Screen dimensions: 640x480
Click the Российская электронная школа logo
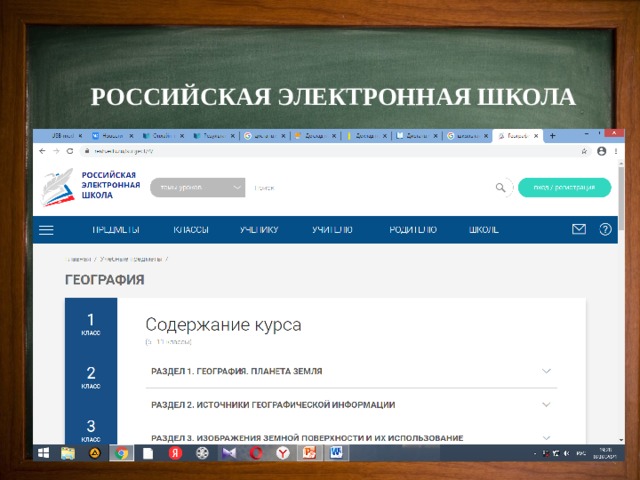point(91,187)
